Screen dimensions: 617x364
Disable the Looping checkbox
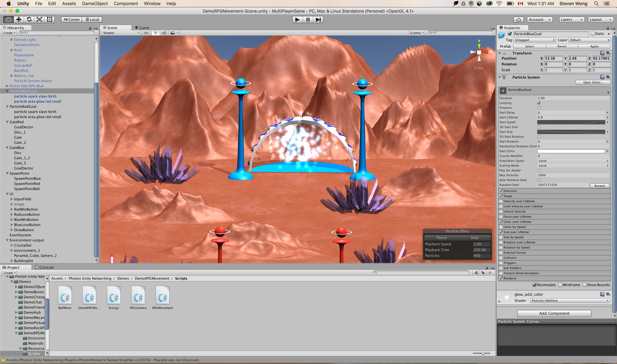[x=539, y=103]
